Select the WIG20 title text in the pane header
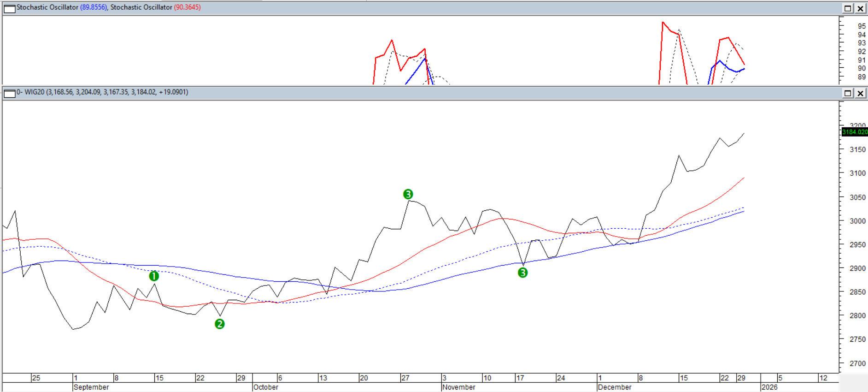Image resolution: width=868 pixels, height=392 pixels. [34, 92]
